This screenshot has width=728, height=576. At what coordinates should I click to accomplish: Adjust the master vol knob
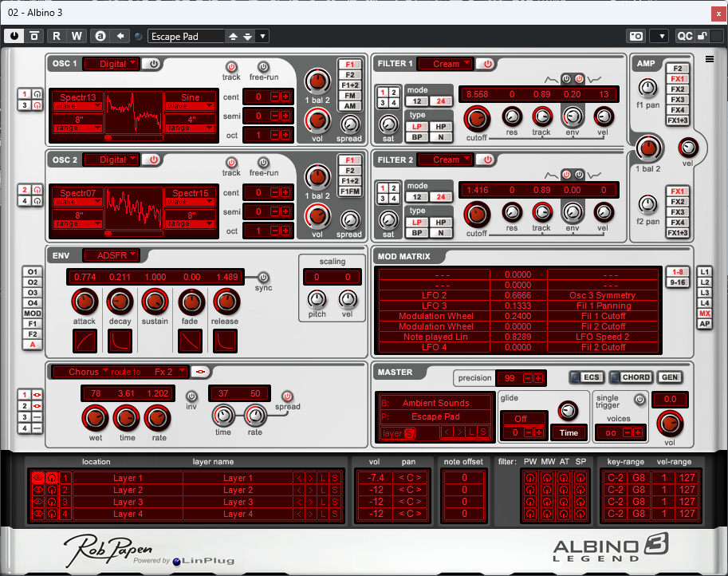pos(670,423)
